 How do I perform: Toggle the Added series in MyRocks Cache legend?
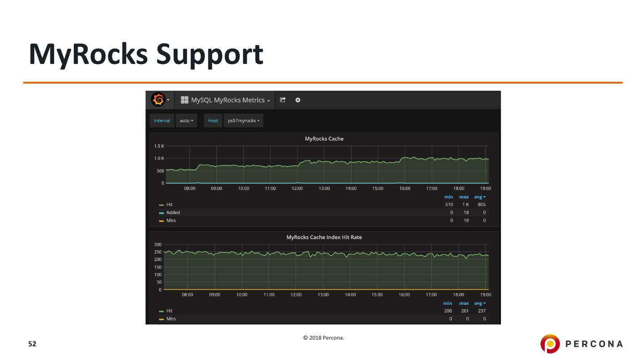point(173,213)
